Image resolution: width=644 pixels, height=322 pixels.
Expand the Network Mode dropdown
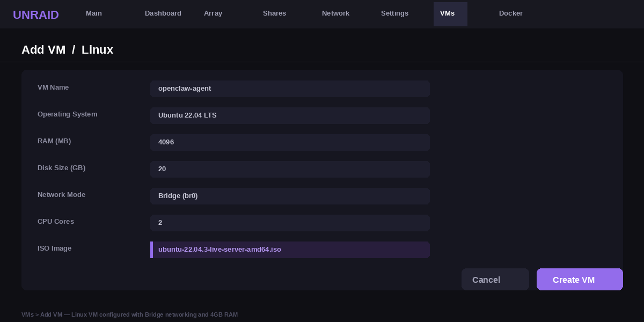tap(290, 196)
